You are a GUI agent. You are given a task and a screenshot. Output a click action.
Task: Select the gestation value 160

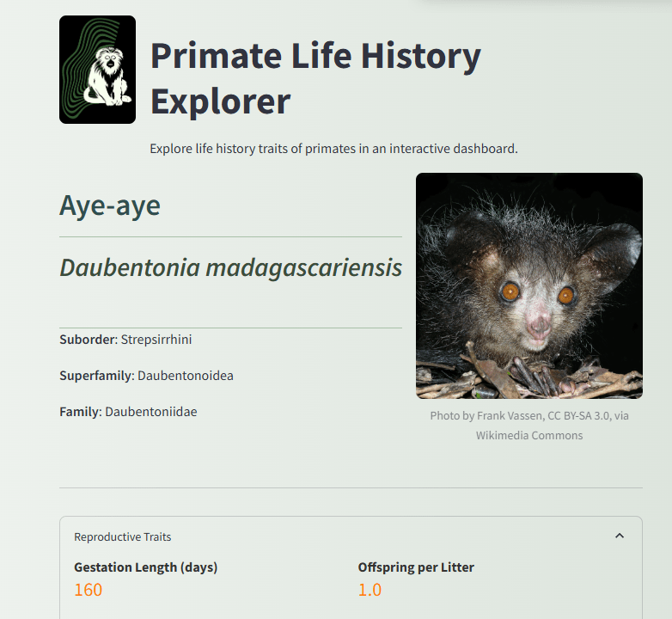tap(88, 590)
